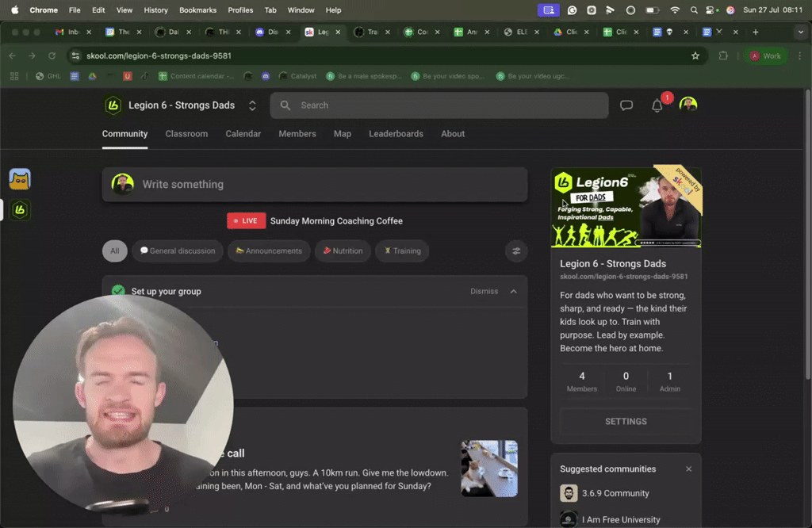The image size is (812, 528).
Task: View the 0 Online count
Action: coord(626,381)
